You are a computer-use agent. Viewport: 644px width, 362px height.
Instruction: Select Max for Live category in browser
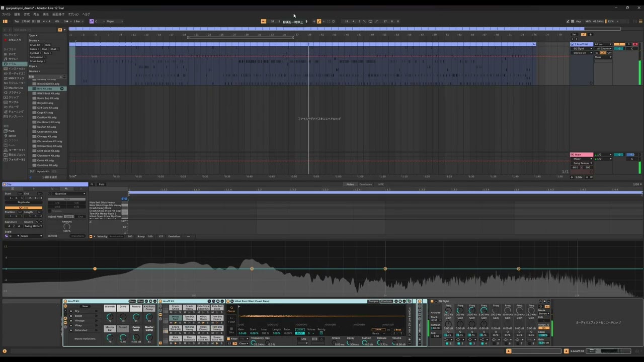pyautogui.click(x=14, y=87)
